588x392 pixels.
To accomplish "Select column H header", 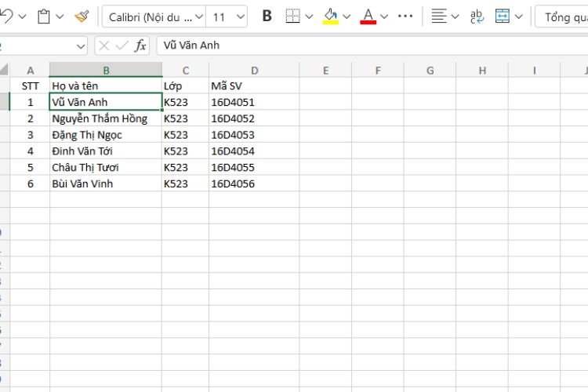I will (x=482, y=70).
